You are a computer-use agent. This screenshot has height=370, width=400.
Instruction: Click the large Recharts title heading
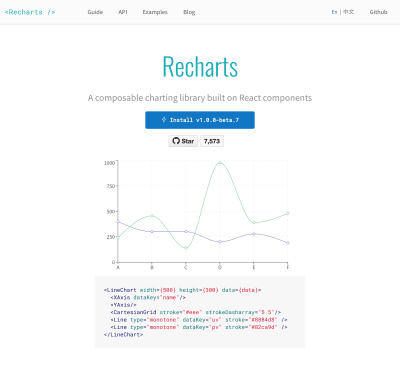(x=200, y=67)
